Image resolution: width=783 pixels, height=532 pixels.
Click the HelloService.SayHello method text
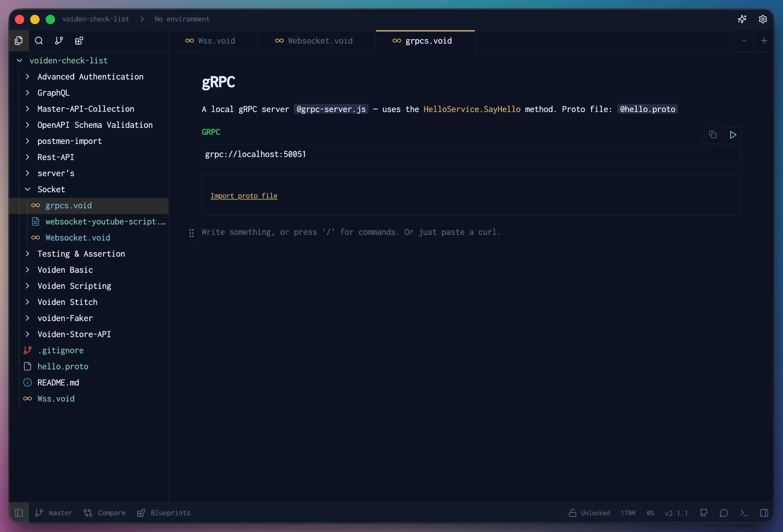[472, 109]
